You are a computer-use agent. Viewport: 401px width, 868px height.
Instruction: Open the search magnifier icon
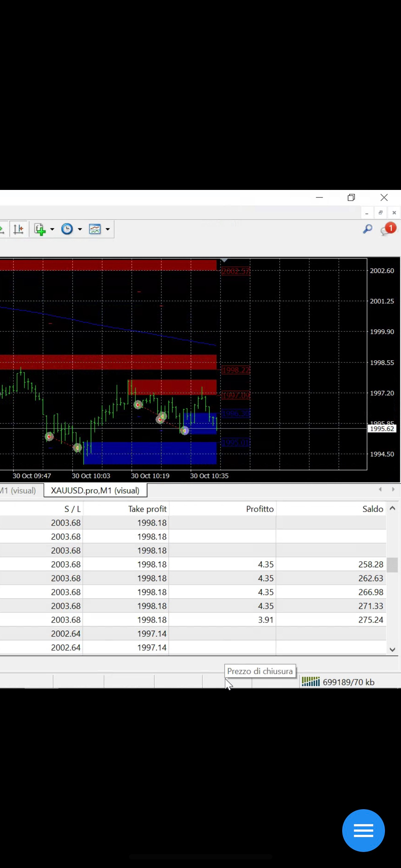[x=367, y=229]
